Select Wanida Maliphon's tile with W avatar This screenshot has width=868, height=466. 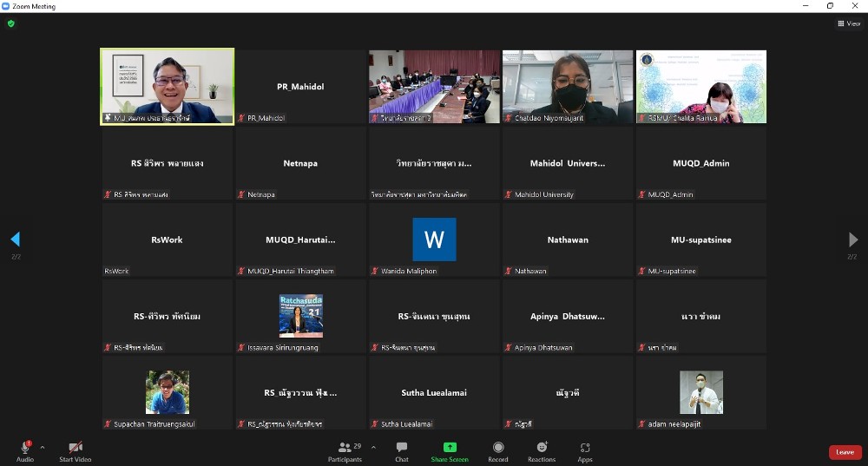[434, 240]
